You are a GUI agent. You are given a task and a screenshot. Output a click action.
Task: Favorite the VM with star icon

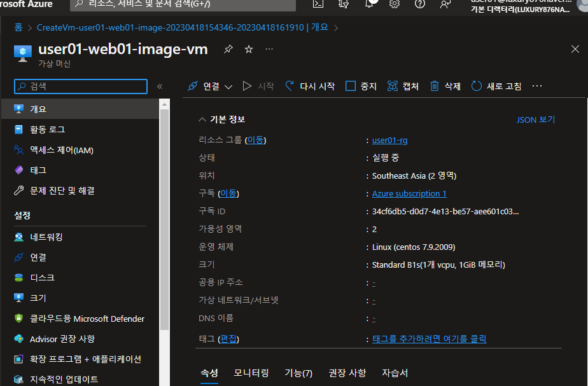tap(249, 49)
